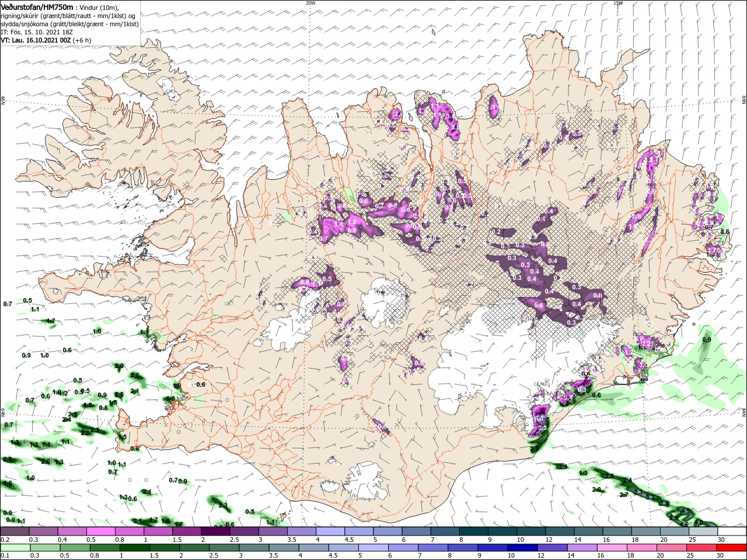
Task: Select the pale grey swatch between 25 and 30
Action: pos(702,531)
